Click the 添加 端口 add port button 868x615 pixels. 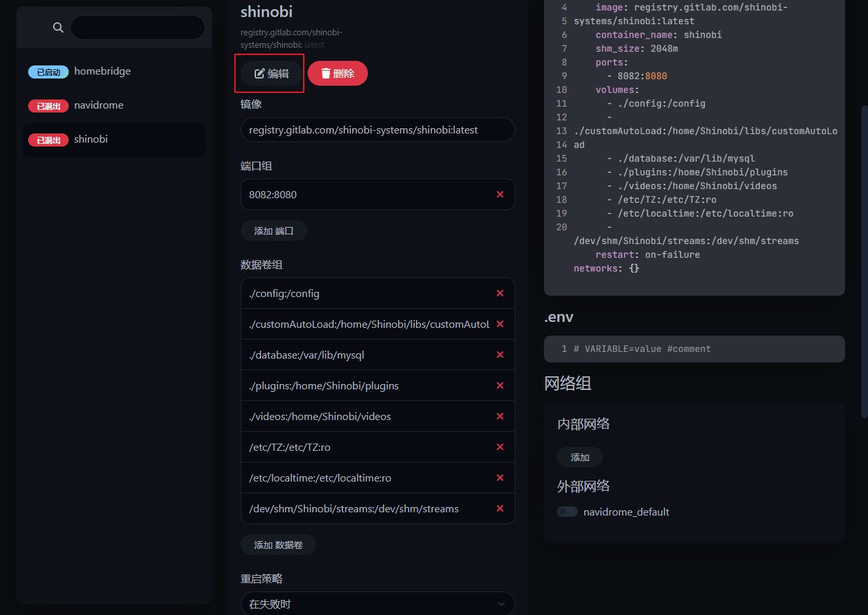(274, 231)
